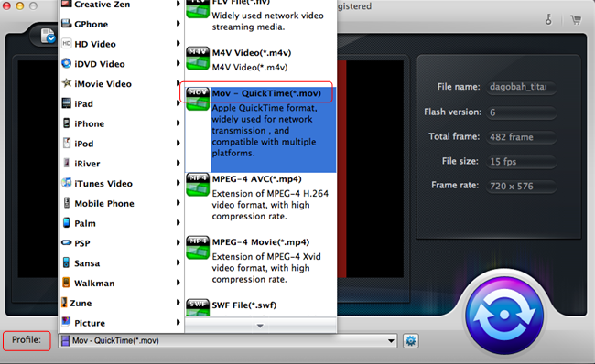Click the GPhone device icon

tap(67, 23)
